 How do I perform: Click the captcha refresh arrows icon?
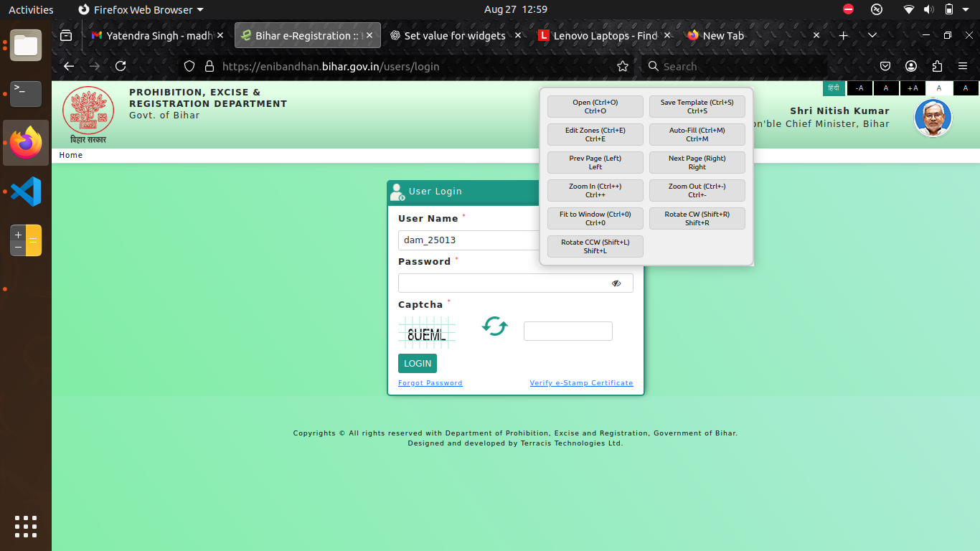coord(494,326)
